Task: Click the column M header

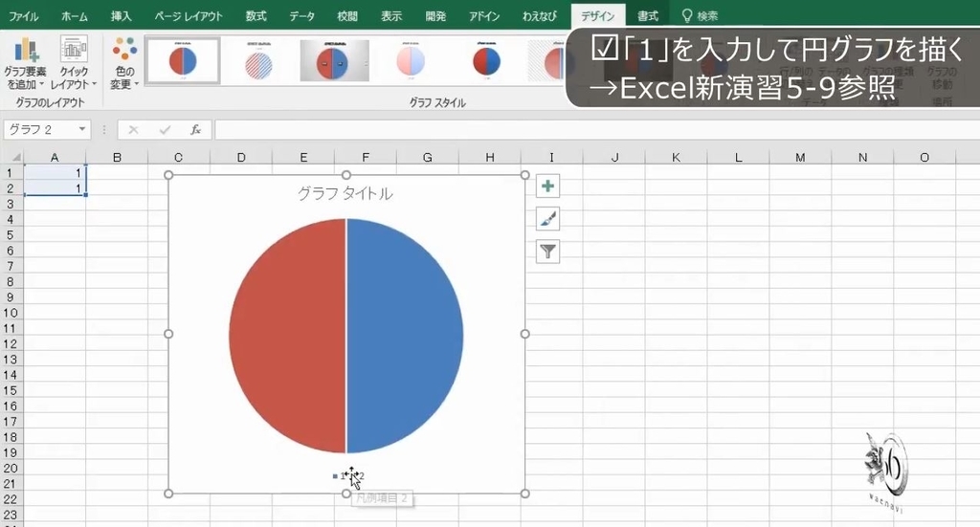Action: [800, 158]
